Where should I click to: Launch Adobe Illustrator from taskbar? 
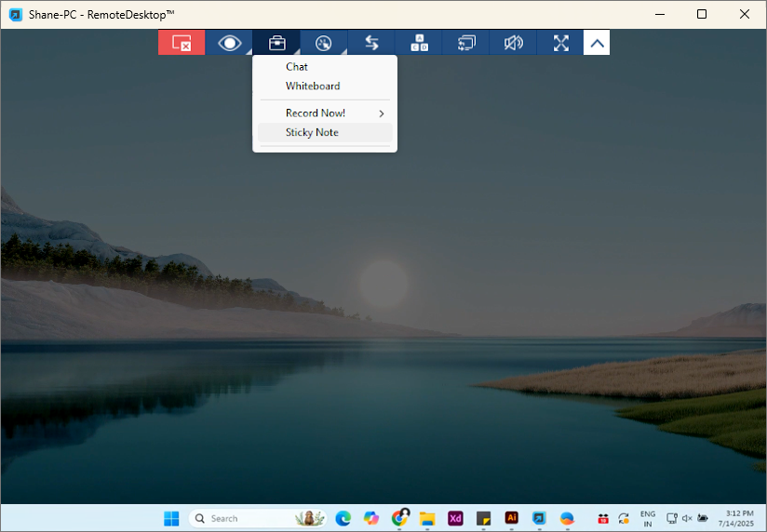(511, 518)
